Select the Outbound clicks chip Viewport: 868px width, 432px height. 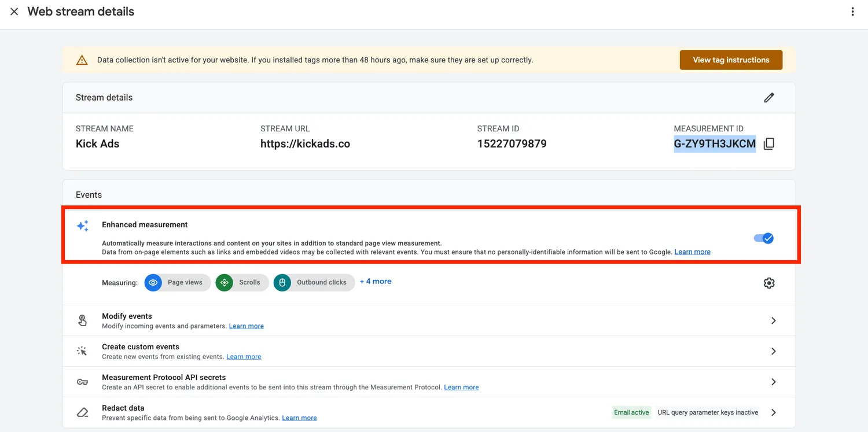pyautogui.click(x=314, y=283)
